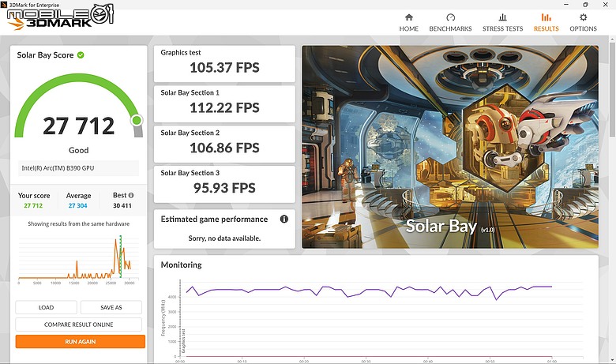Open the OPTIONS tab
Image resolution: width=616 pixels, height=364 pixels.
click(x=583, y=23)
